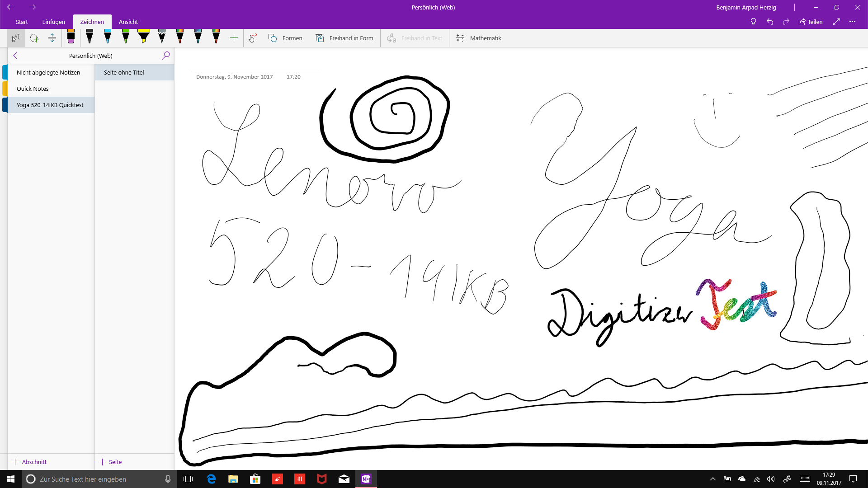This screenshot has width=868, height=488.
Task: Switch to the Einfügen tab
Action: [x=53, y=22]
